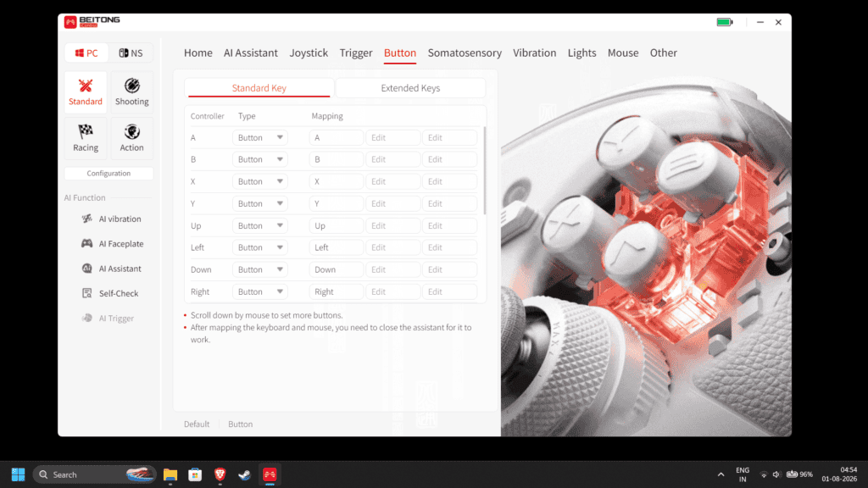Click first Edit field in B row

[x=392, y=159]
